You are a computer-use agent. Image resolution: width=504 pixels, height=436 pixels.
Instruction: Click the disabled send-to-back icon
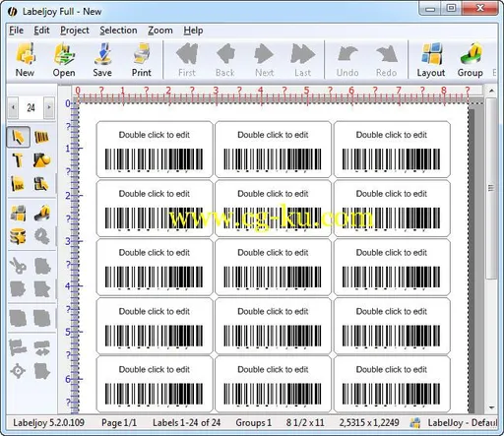pos(41,318)
